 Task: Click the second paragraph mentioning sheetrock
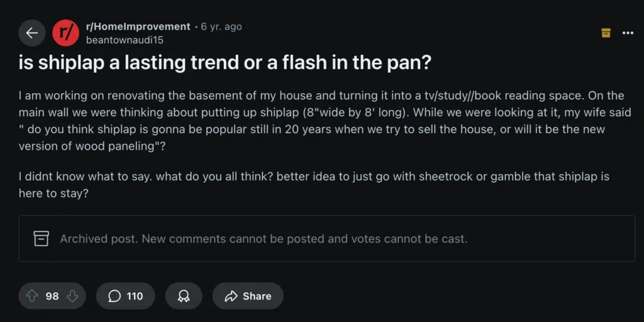coord(313,185)
